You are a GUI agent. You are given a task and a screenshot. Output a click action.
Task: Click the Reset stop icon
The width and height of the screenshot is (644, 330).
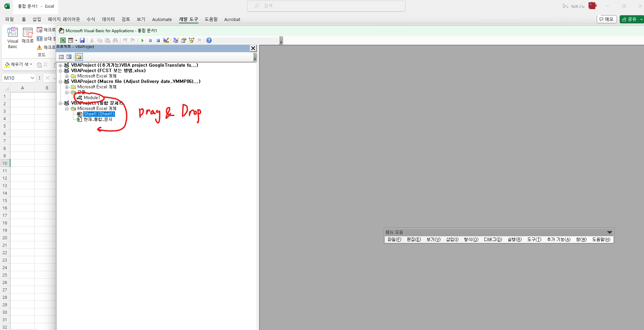pos(158,40)
